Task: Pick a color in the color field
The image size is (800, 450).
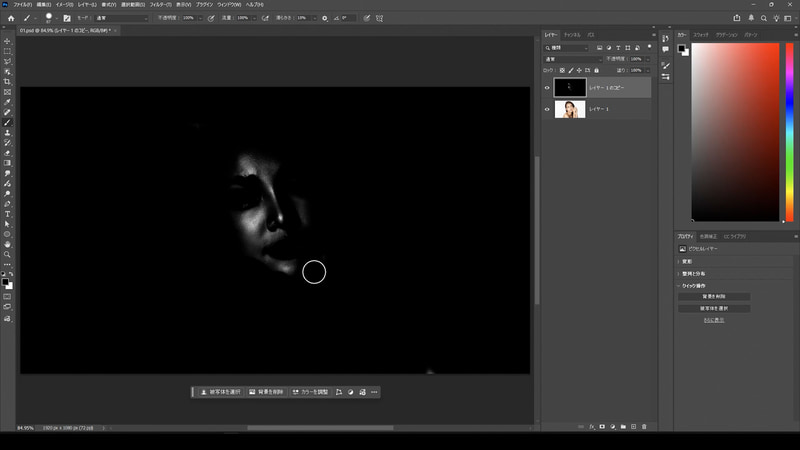Action: [735, 132]
